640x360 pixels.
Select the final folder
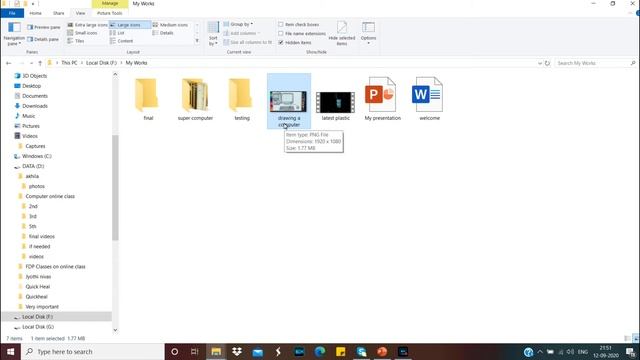[148, 99]
